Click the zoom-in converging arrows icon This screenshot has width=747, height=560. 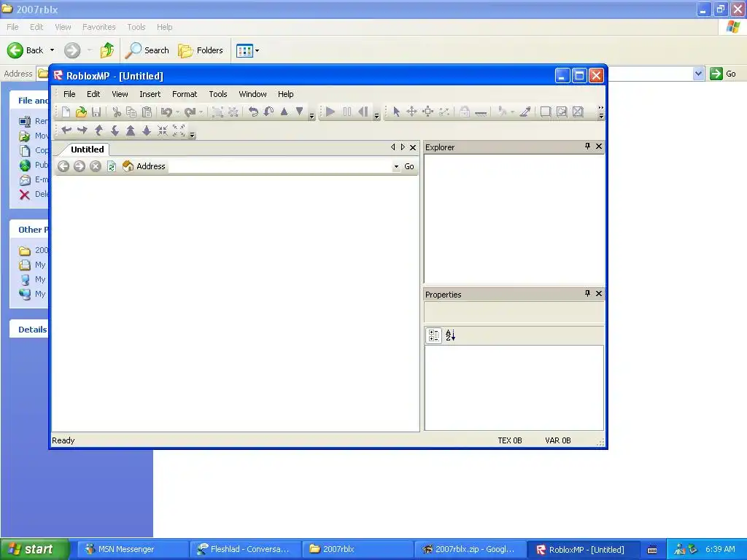coord(163,130)
